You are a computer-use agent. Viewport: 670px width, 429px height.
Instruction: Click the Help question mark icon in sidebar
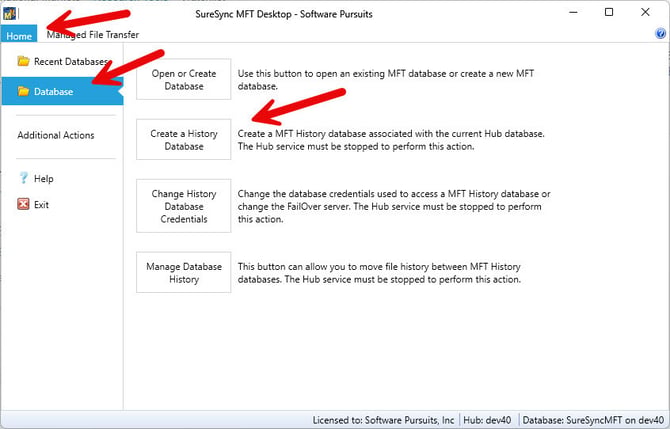coord(24,178)
